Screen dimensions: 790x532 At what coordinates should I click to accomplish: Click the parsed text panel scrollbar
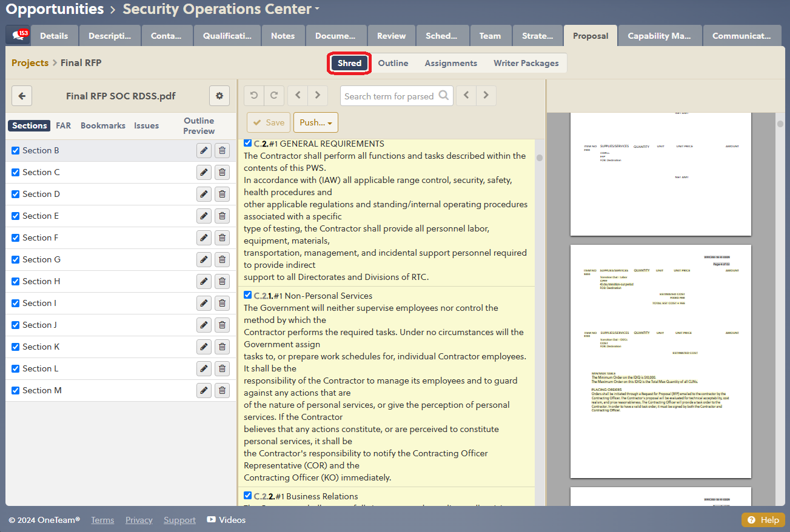point(540,158)
